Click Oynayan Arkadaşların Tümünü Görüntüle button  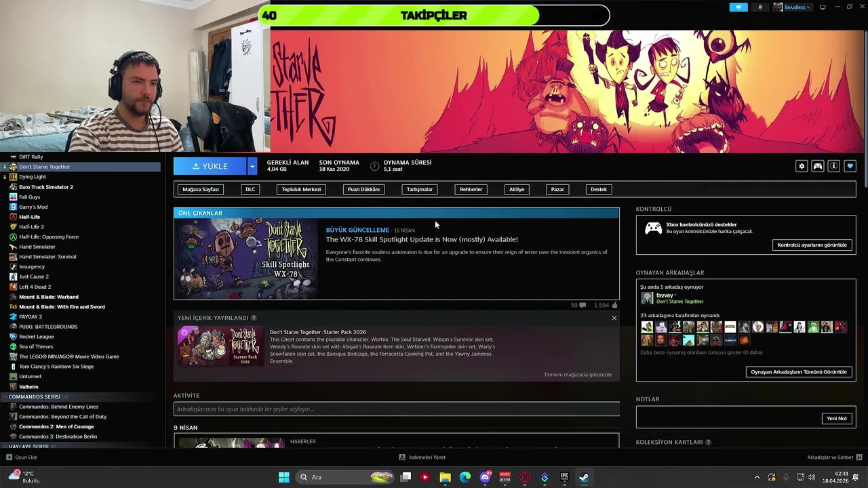pyautogui.click(x=799, y=371)
